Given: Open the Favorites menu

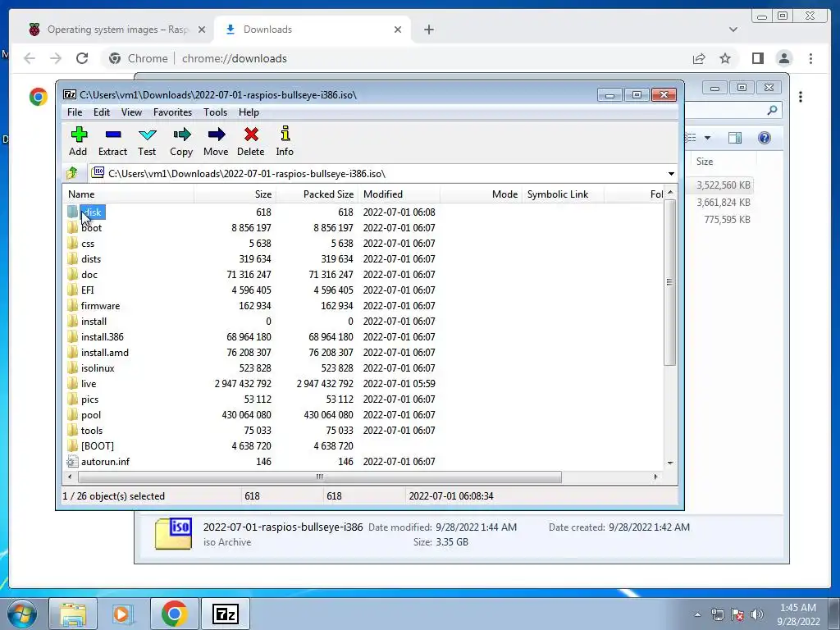Looking at the screenshot, I should pyautogui.click(x=172, y=112).
